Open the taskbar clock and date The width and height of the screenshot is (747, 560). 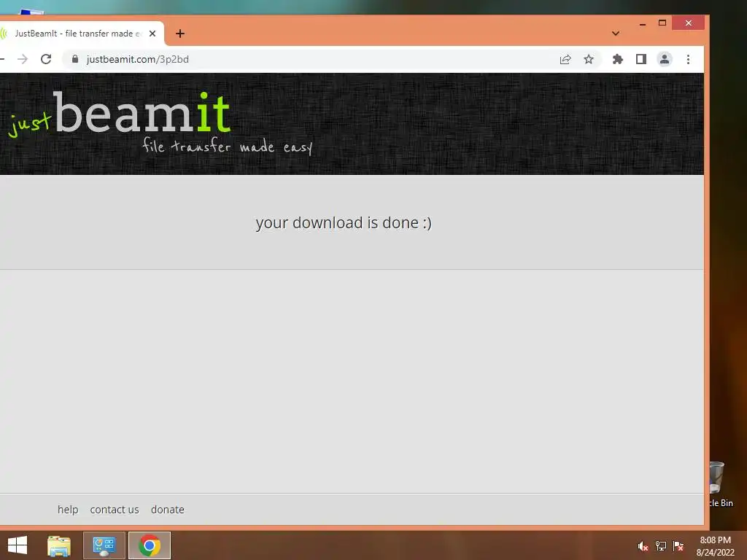715,546
